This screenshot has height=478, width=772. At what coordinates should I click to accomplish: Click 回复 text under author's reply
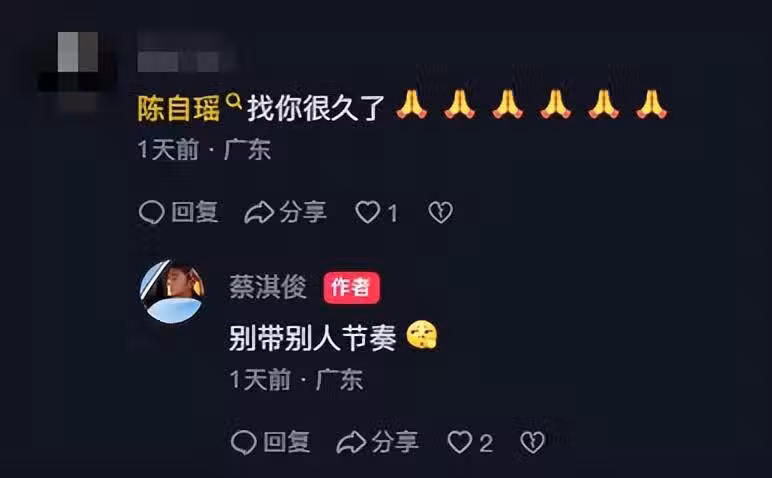coord(287,442)
